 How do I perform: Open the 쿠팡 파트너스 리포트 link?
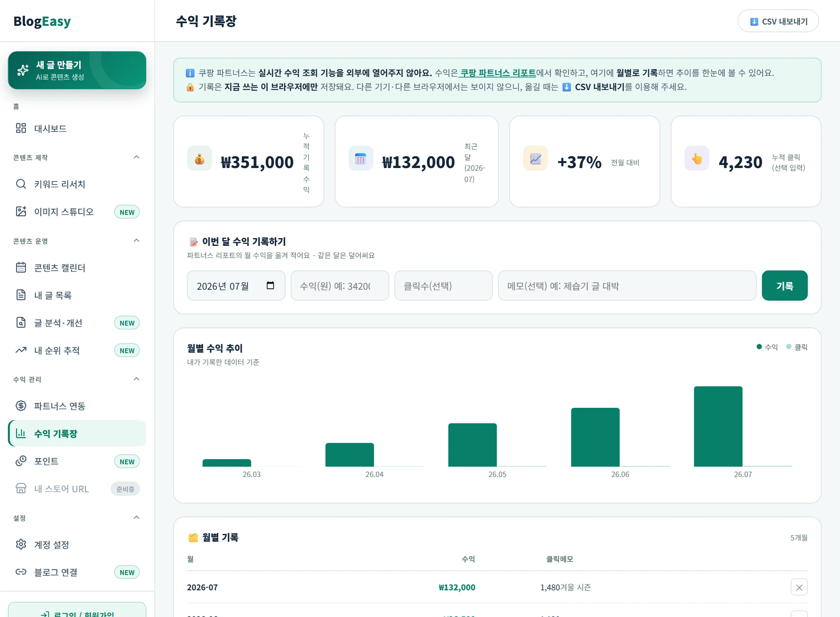tap(498, 73)
